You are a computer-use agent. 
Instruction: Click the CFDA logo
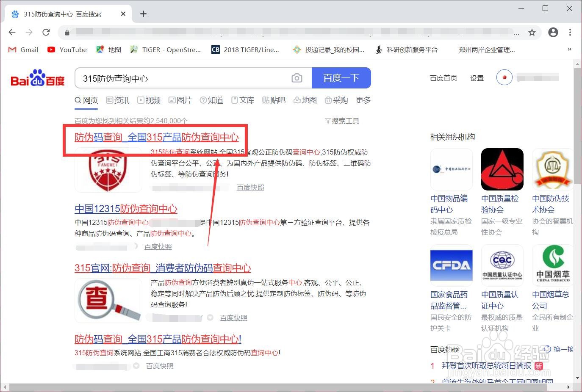(x=452, y=265)
